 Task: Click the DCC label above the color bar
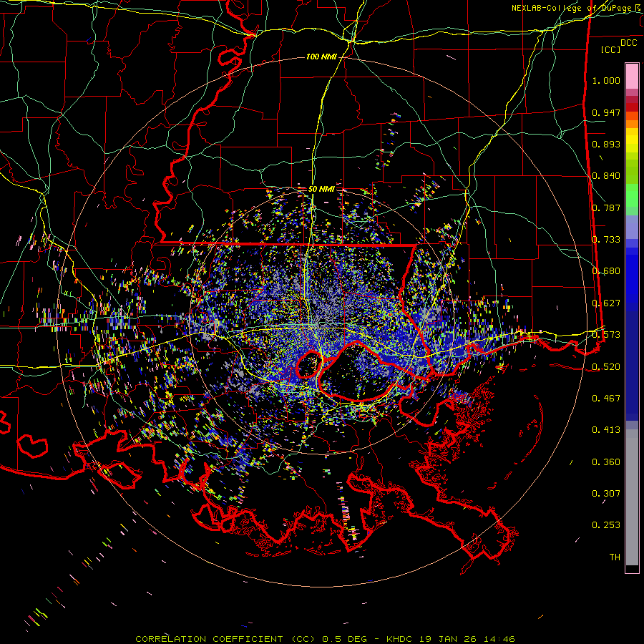point(628,43)
